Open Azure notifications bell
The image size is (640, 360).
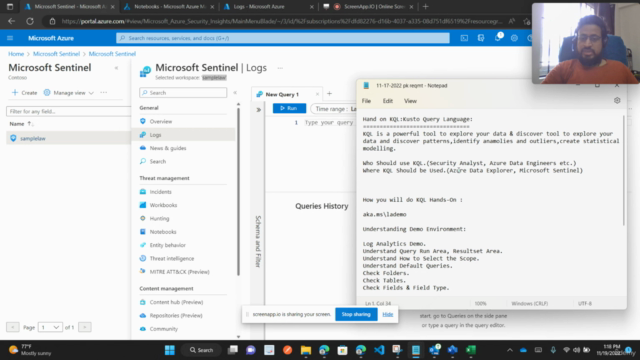click(498, 38)
